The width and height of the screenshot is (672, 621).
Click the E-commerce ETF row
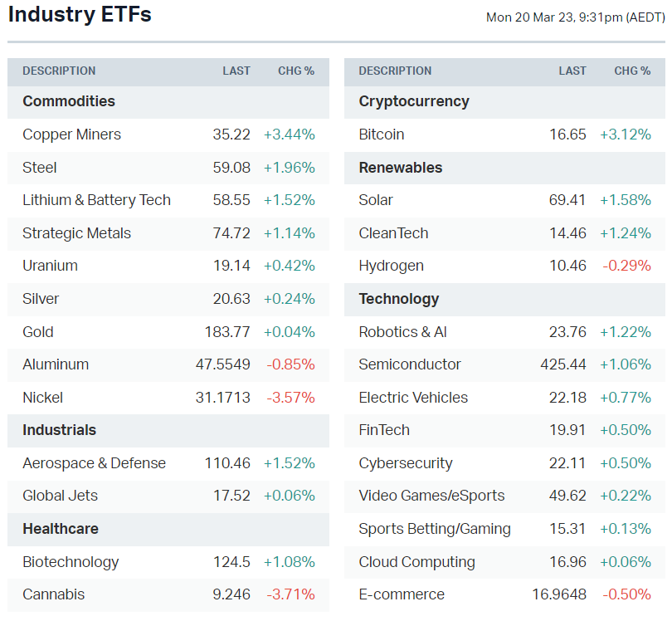(x=402, y=594)
